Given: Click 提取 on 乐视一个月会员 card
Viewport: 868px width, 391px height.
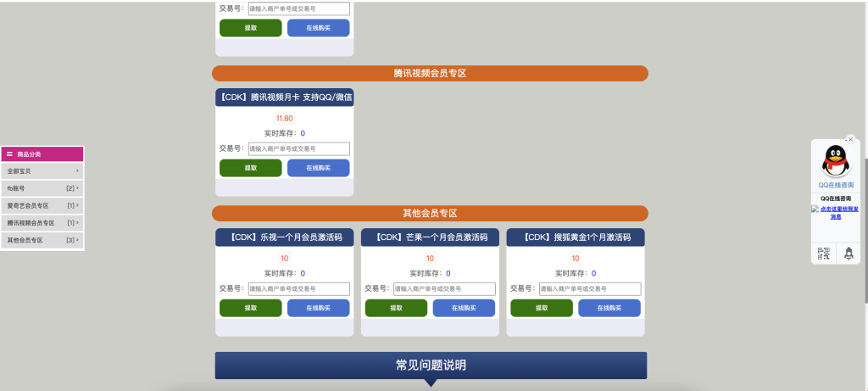Looking at the screenshot, I should [x=251, y=308].
